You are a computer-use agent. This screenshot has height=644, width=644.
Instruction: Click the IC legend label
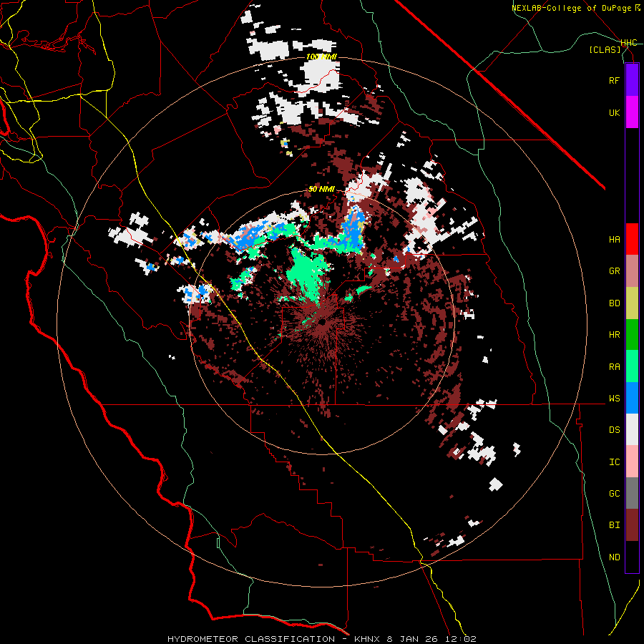click(614, 462)
